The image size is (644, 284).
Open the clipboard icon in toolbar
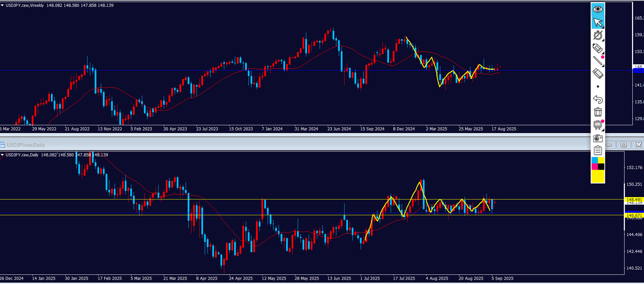(x=598, y=151)
